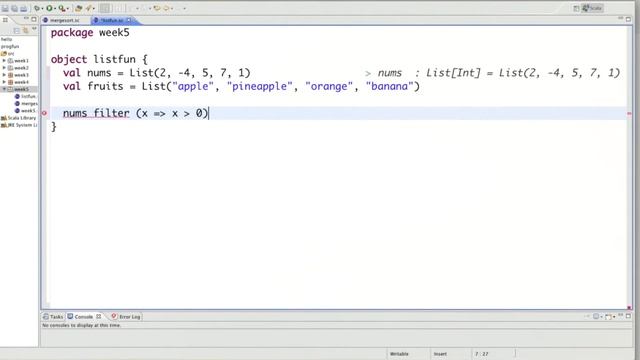Click the Search flashlight toolbar icon

click(89, 8)
